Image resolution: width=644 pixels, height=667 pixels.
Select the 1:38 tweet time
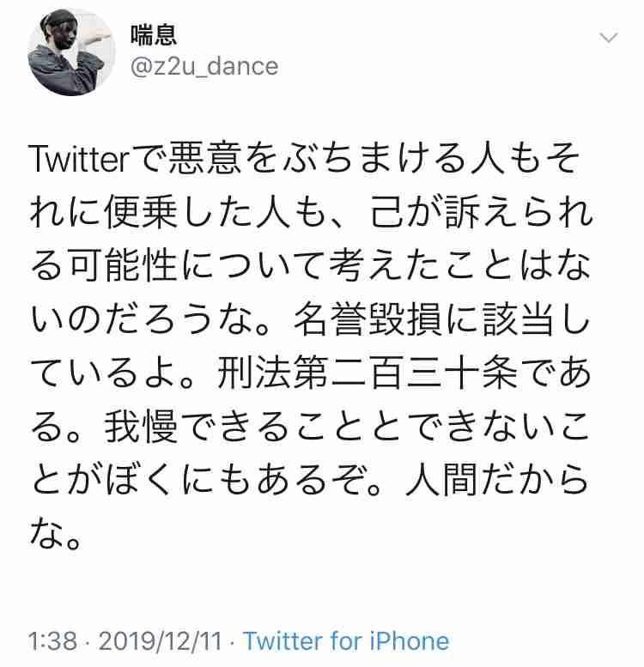[x=53, y=640]
